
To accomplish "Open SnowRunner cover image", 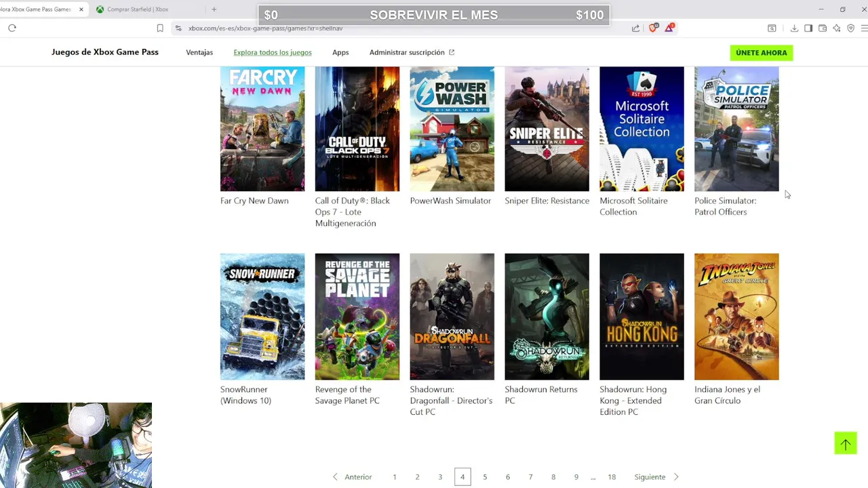I will pyautogui.click(x=262, y=317).
